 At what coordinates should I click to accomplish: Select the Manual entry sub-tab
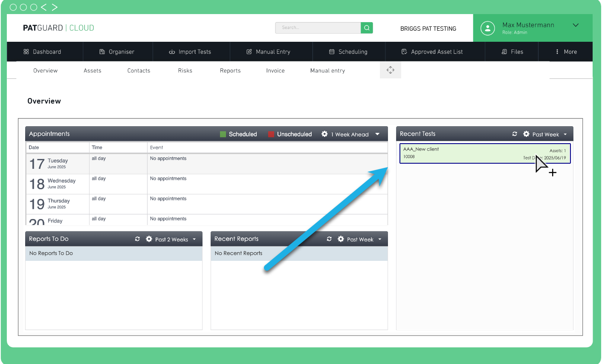pyautogui.click(x=328, y=71)
